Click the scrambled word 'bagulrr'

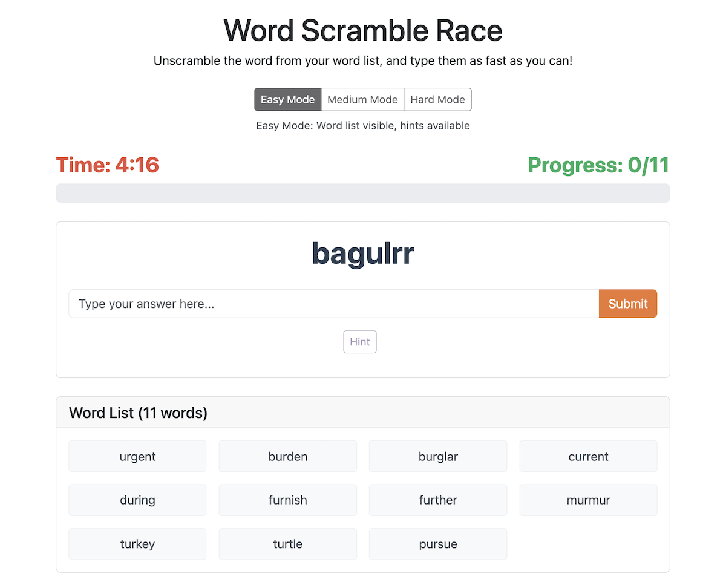click(x=362, y=253)
